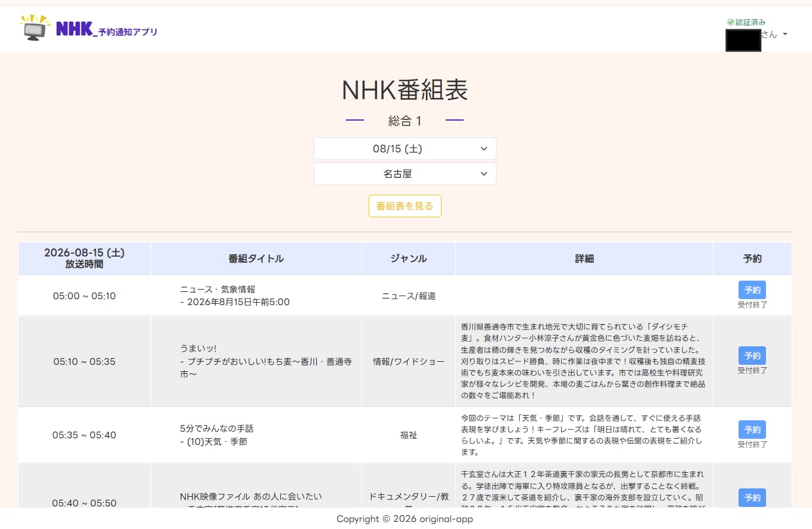812x529 pixels.
Task: Click the 2026-08-15 (土) 放送時間 header
Action: coord(84,259)
